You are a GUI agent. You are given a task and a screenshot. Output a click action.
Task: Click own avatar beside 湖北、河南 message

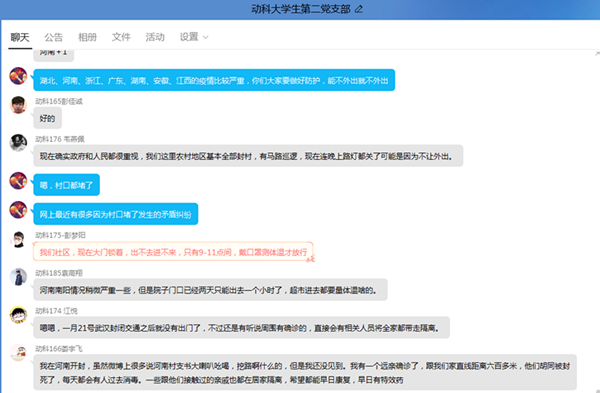pyautogui.click(x=18, y=76)
